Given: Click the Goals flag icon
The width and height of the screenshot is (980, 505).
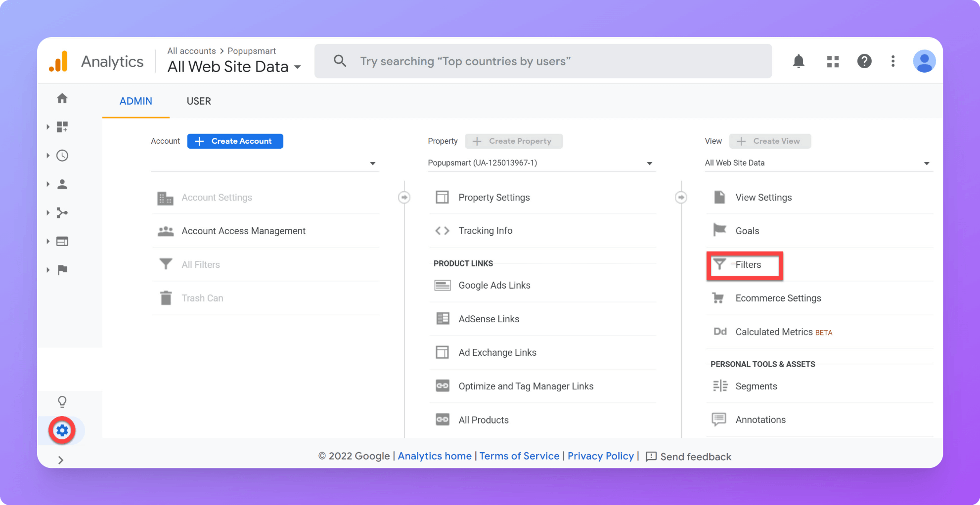Looking at the screenshot, I should click(x=719, y=230).
